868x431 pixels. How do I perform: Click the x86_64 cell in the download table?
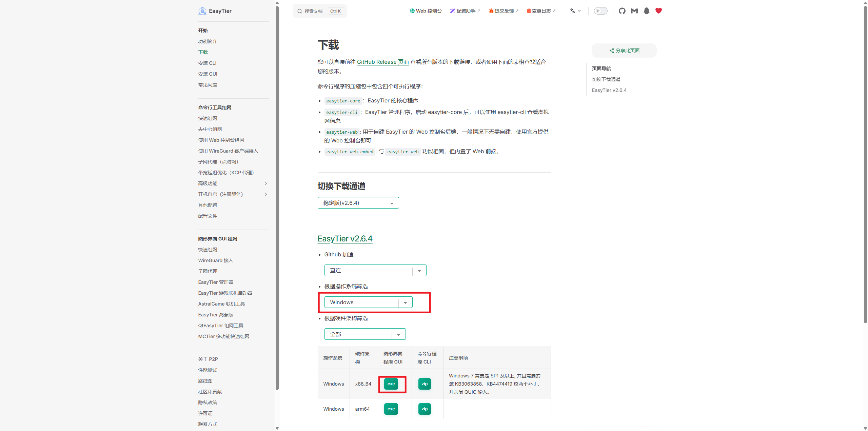pyautogui.click(x=363, y=384)
